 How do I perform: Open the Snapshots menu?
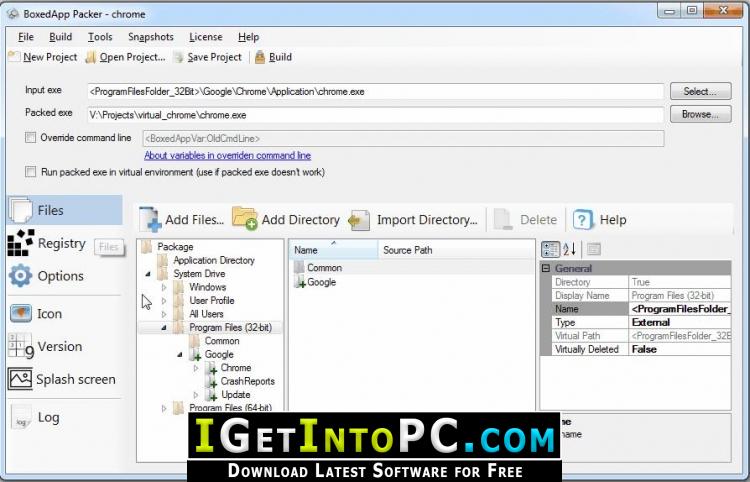pos(151,37)
